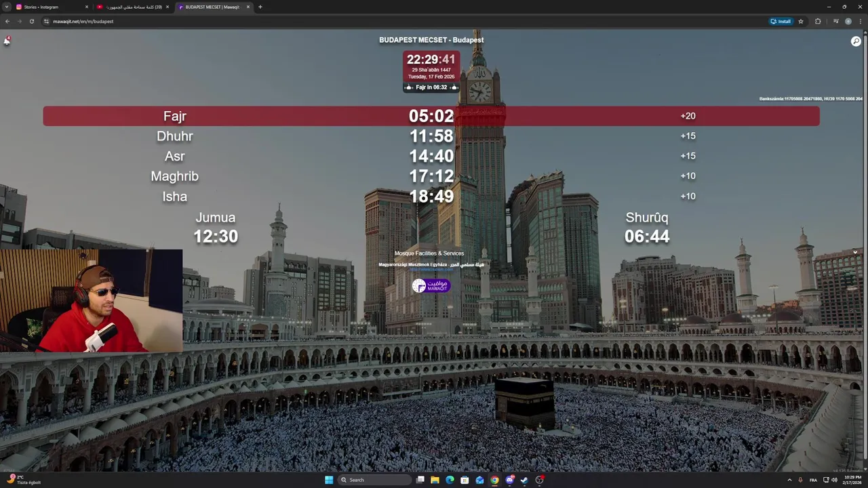Click the Mawaqit logo badge

point(431,286)
